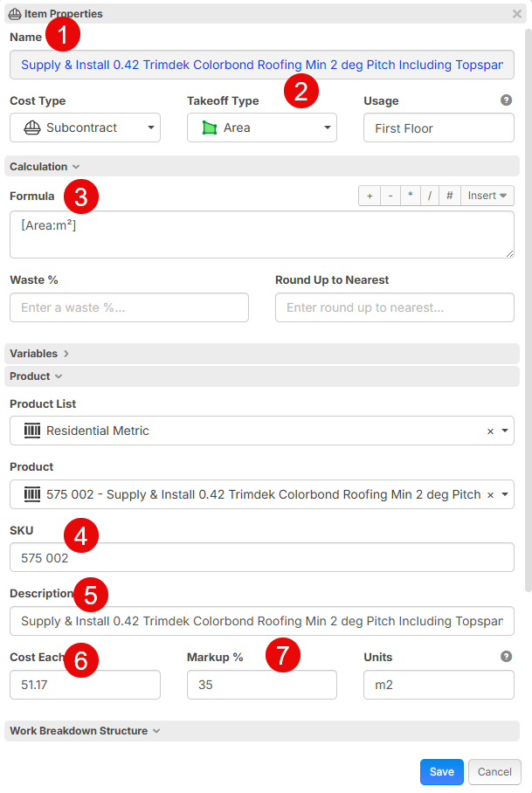This screenshot has width=532, height=793.
Task: Collapse the Calculation section
Action: pyautogui.click(x=45, y=167)
